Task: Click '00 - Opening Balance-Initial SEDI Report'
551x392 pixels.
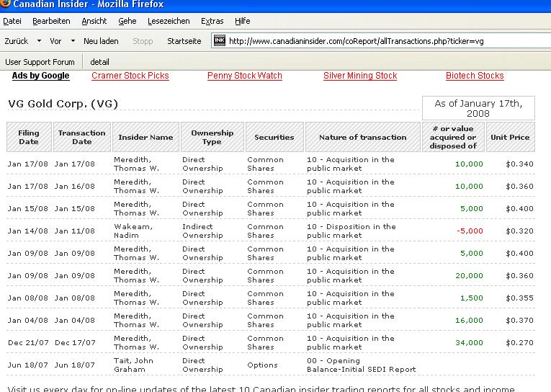Action: coord(362,365)
